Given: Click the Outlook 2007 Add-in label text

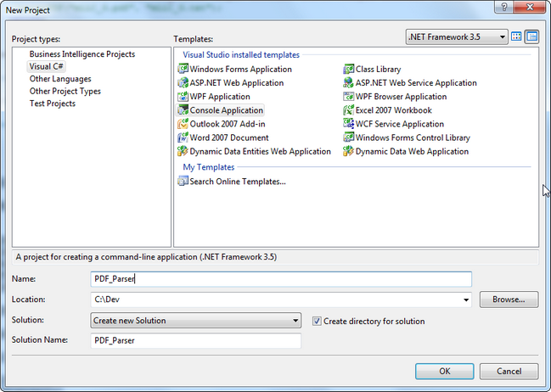Looking at the screenshot, I should tap(228, 124).
